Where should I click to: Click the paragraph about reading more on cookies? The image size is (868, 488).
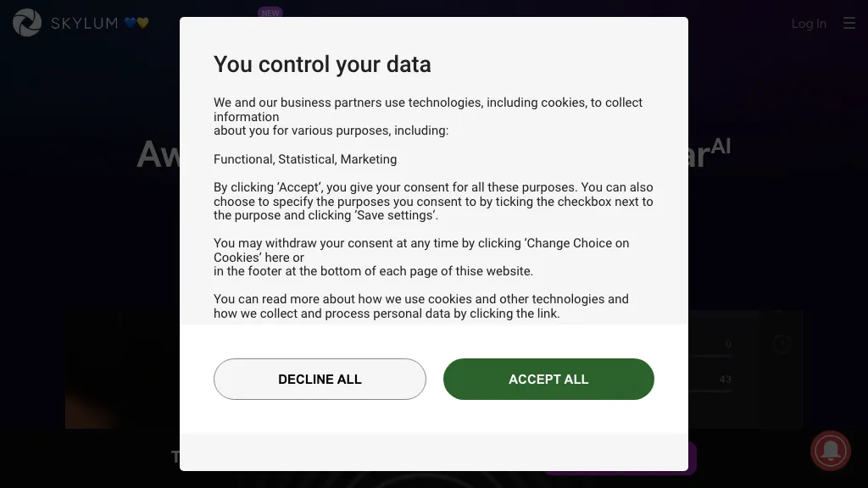(420, 306)
